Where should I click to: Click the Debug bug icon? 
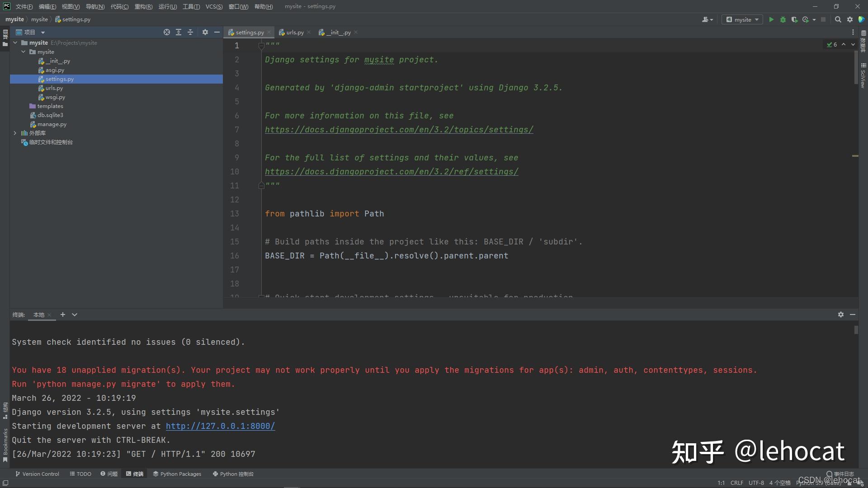[783, 19]
